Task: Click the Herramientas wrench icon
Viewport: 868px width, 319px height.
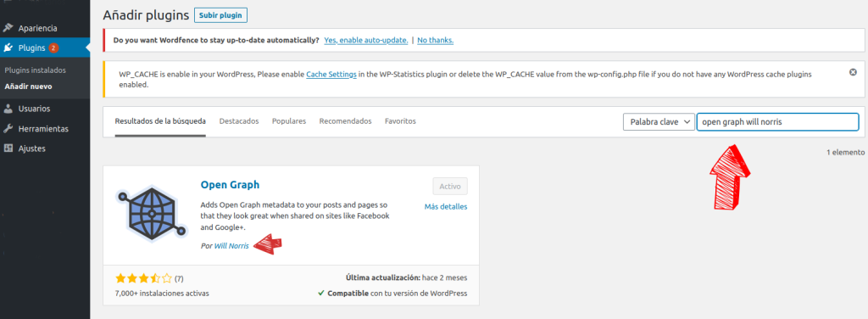Action: pos(8,128)
